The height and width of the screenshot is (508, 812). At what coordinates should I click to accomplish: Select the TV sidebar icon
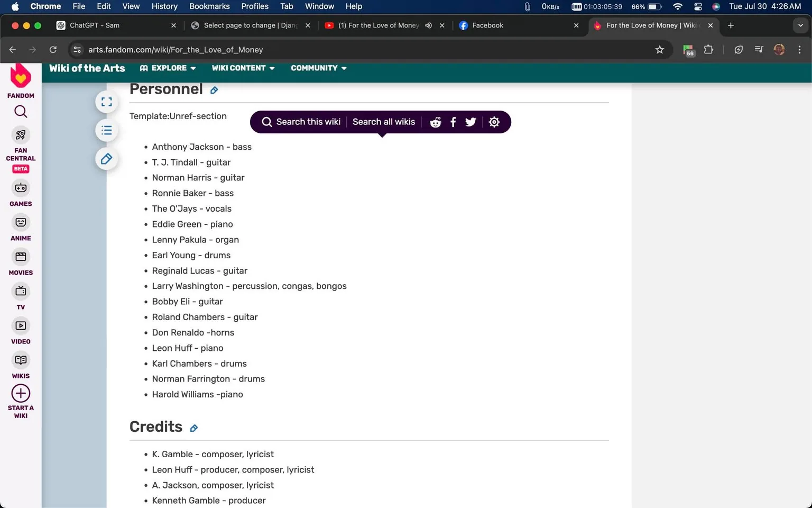point(21,291)
